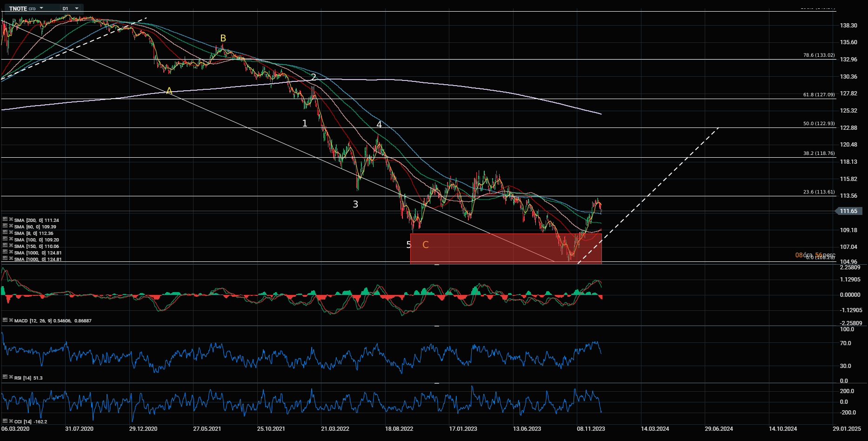Open the D1 timeframe dropdown

click(77, 8)
